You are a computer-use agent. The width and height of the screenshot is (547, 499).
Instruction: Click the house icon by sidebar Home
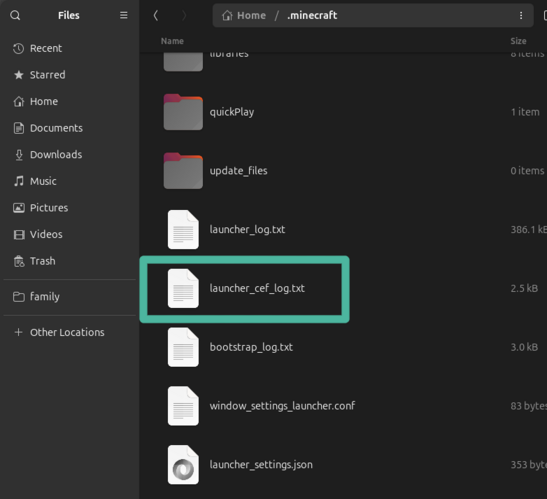point(19,102)
